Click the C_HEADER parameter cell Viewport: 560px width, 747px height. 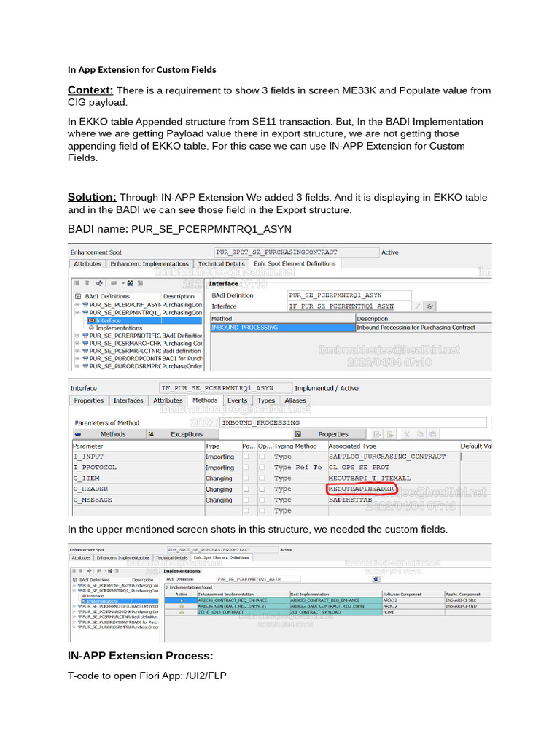[138, 489]
